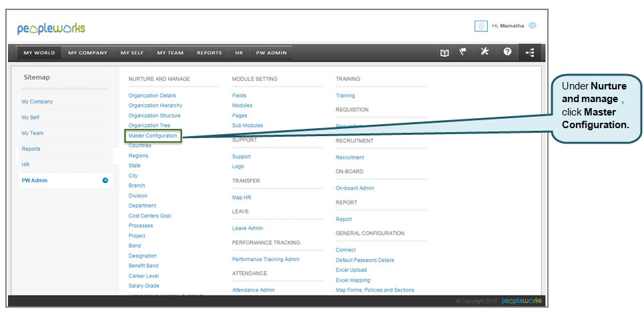
Task: Open the HR menu tab
Action: (x=239, y=53)
